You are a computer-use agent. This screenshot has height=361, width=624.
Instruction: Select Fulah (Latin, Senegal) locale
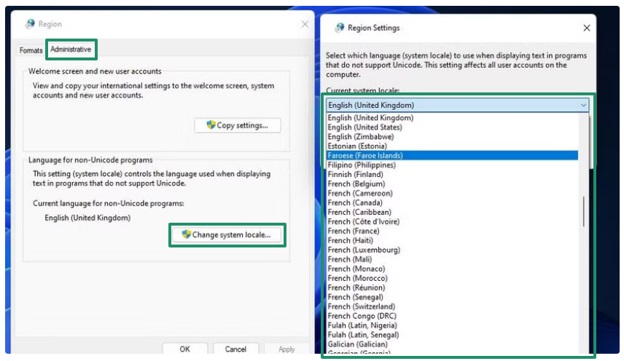click(452, 335)
